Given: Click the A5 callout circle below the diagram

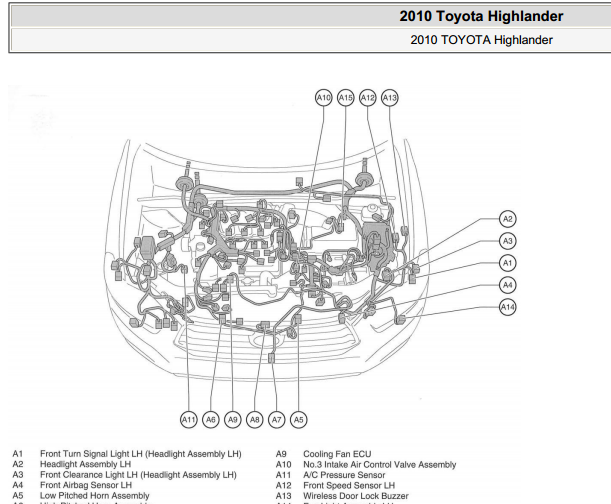Looking at the screenshot, I should (298, 420).
